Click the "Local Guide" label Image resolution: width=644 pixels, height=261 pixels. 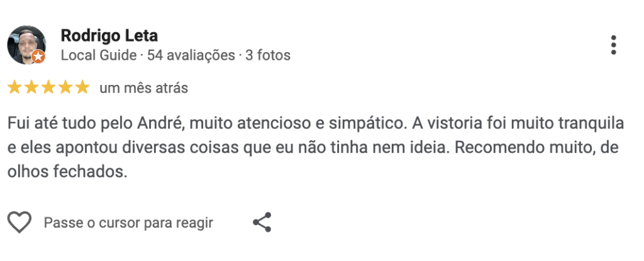98,55
